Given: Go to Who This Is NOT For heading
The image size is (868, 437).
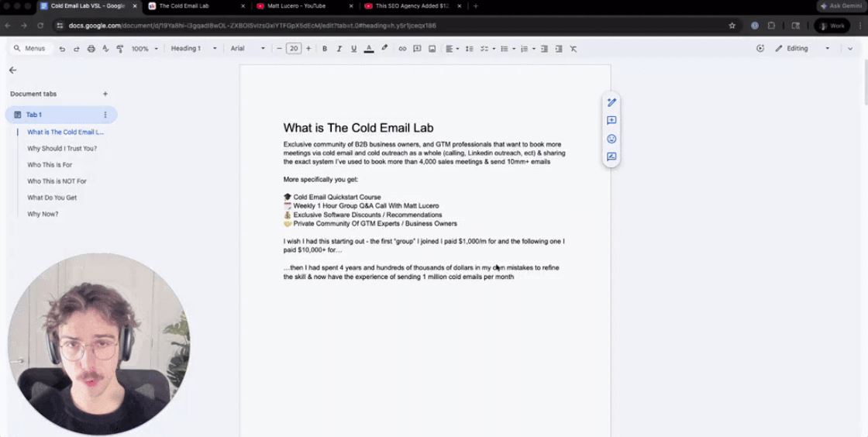Looking at the screenshot, I should point(57,181).
